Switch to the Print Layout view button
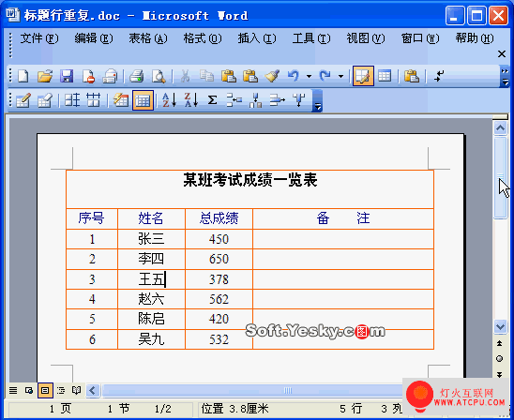Image resolution: width=514 pixels, height=420 pixels. tap(45, 390)
